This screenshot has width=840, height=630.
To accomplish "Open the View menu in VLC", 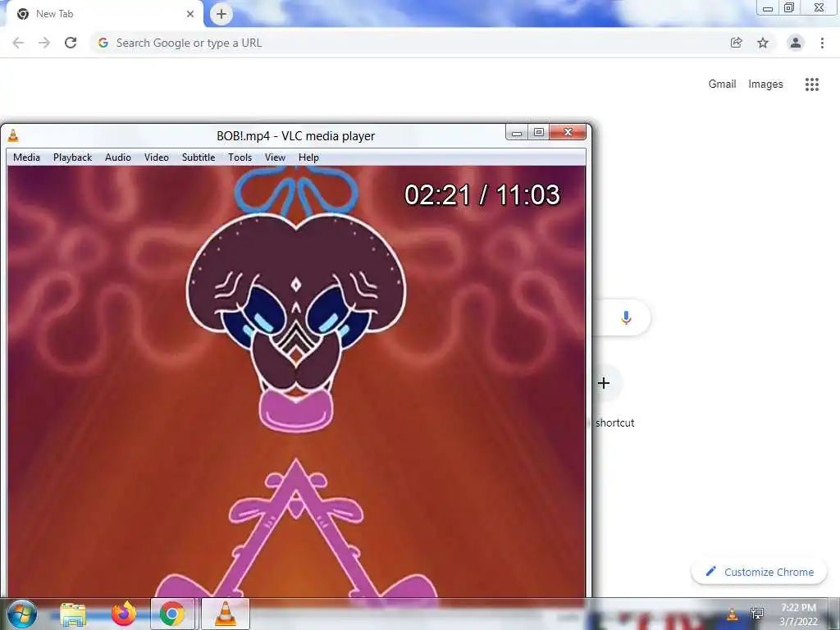I will tap(275, 157).
